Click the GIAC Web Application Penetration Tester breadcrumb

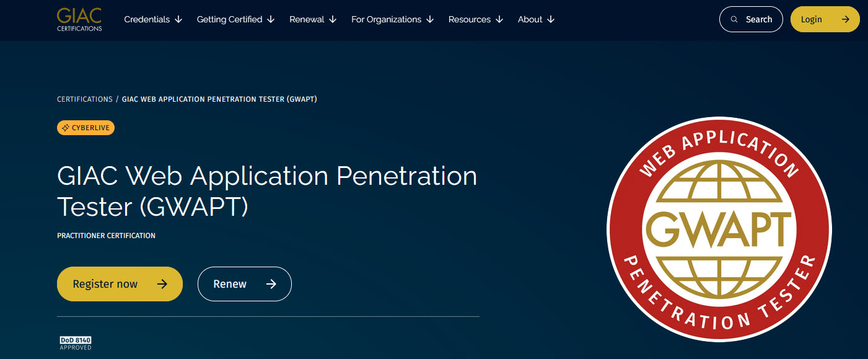click(x=219, y=99)
